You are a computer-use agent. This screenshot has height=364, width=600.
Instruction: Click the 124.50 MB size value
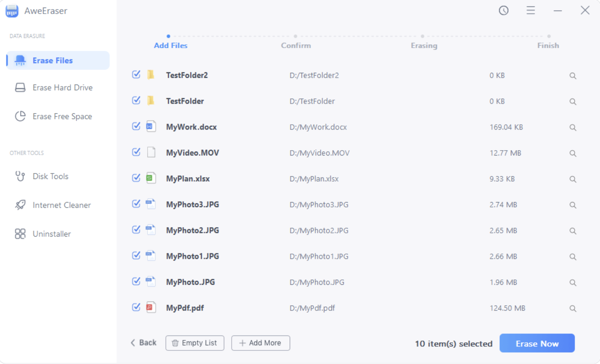507,308
